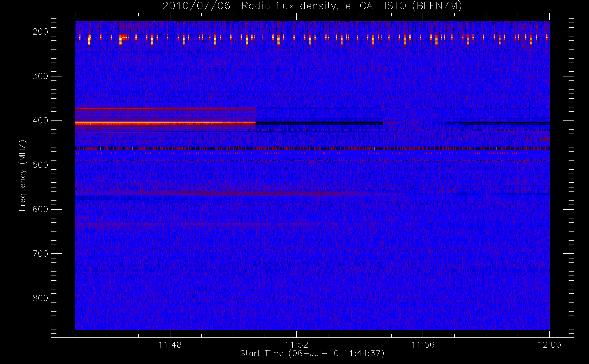Select the Frequency (MHZ) axis label

(23, 175)
